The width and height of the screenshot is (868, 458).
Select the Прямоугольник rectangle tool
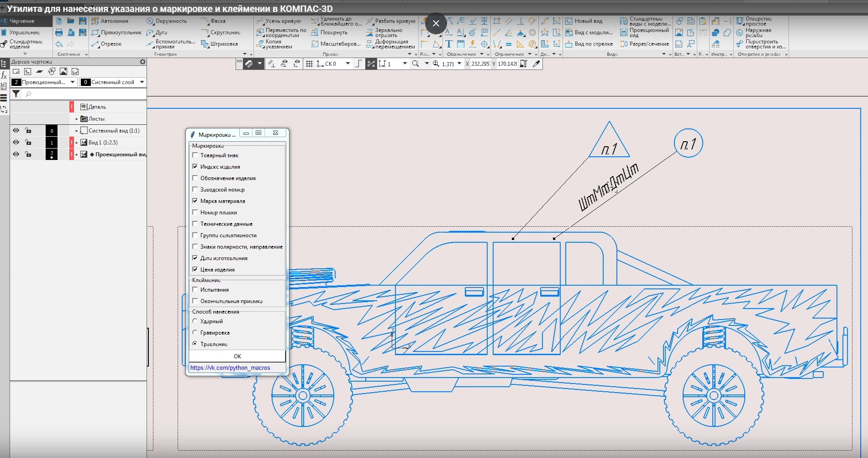coord(116,32)
